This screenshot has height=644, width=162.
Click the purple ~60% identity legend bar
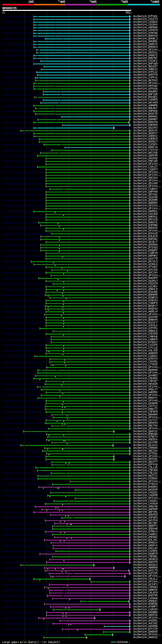[81, 5]
